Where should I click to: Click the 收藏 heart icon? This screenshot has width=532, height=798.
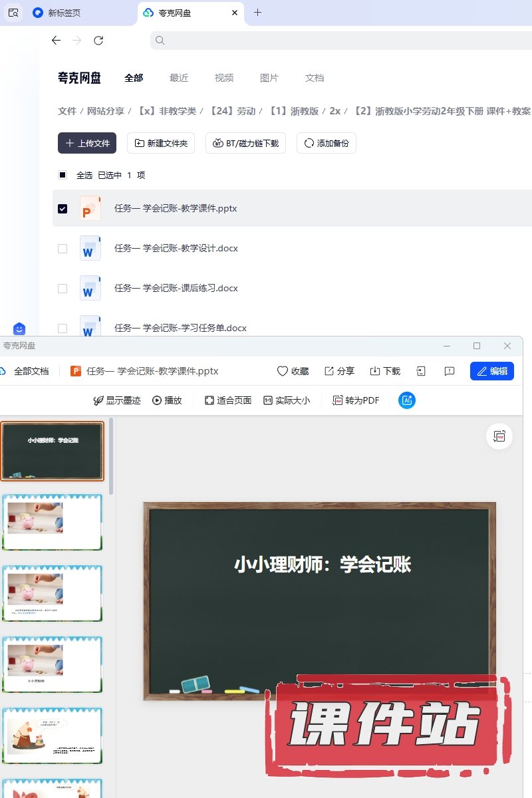point(283,371)
